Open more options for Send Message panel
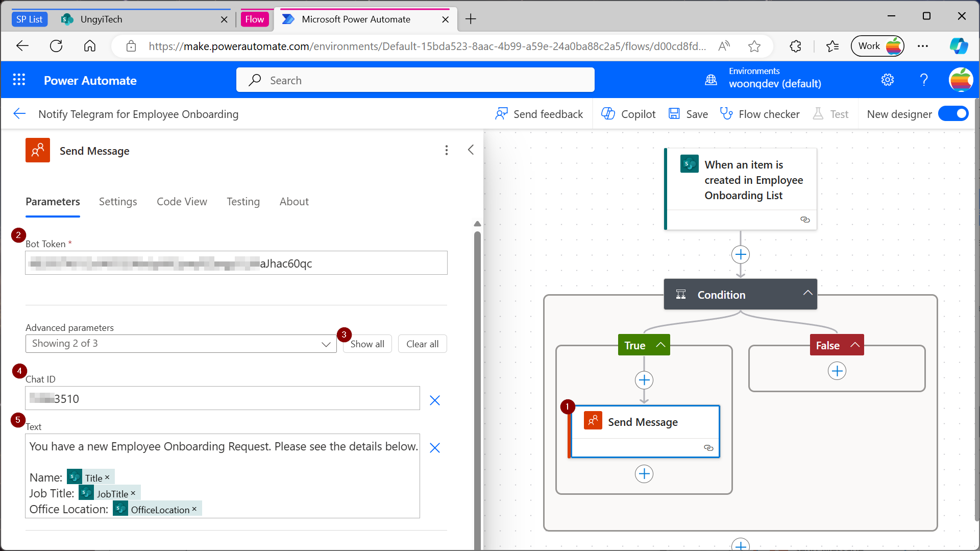980x551 pixels. coord(447,150)
